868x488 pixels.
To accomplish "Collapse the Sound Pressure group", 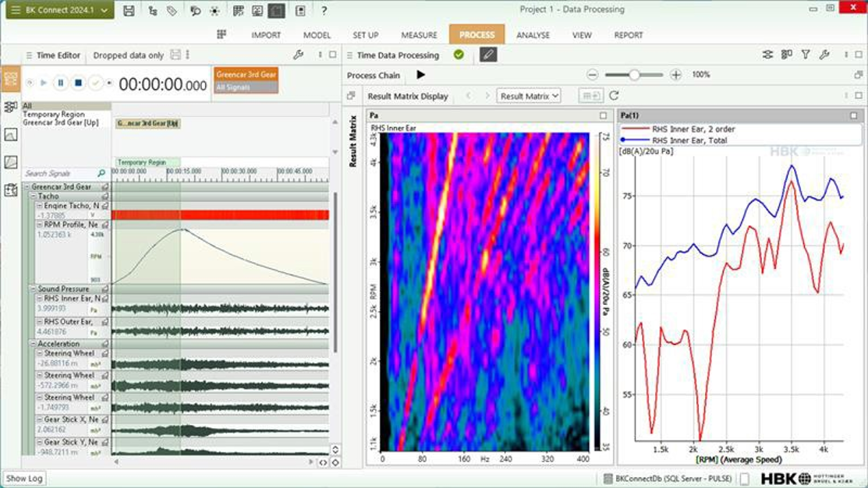I will click(x=34, y=288).
